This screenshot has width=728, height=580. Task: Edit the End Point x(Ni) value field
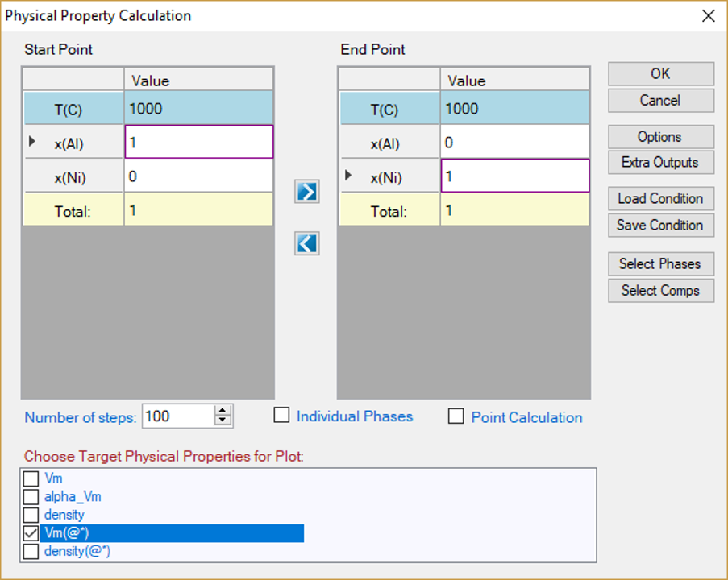click(514, 176)
